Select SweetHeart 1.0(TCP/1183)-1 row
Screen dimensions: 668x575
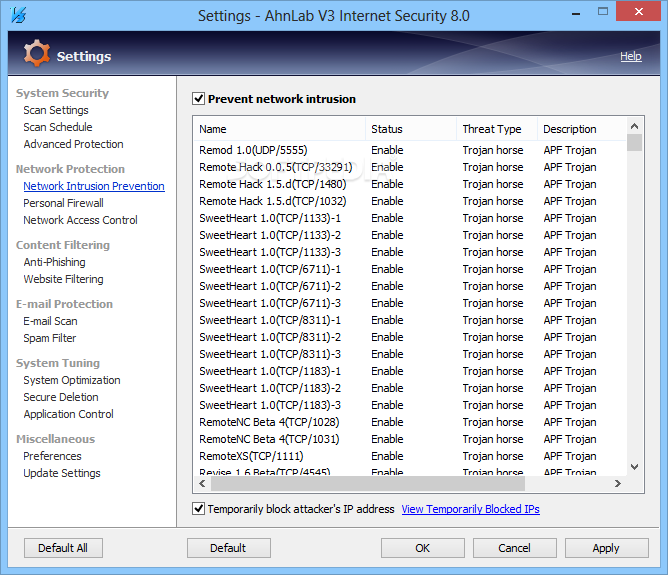pyautogui.click(x=410, y=371)
